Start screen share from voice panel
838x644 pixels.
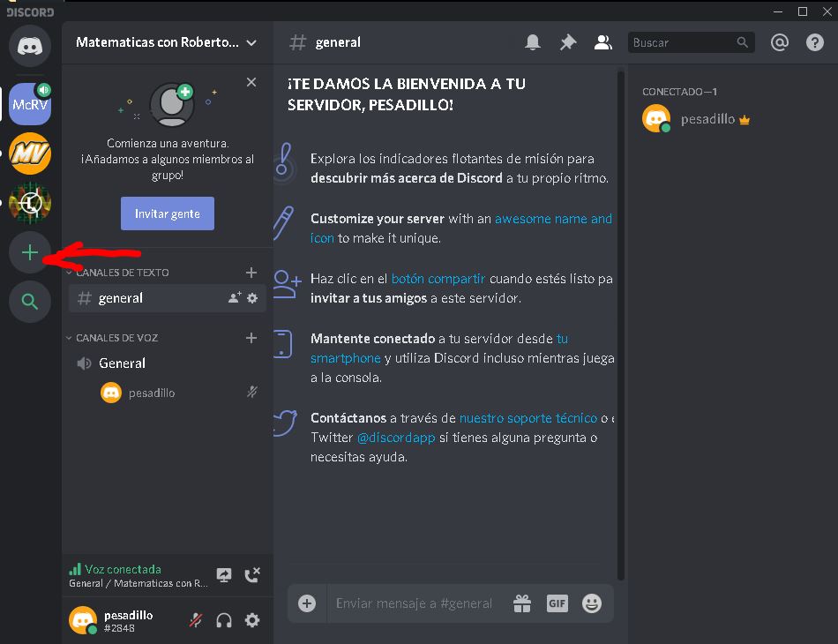click(x=224, y=575)
